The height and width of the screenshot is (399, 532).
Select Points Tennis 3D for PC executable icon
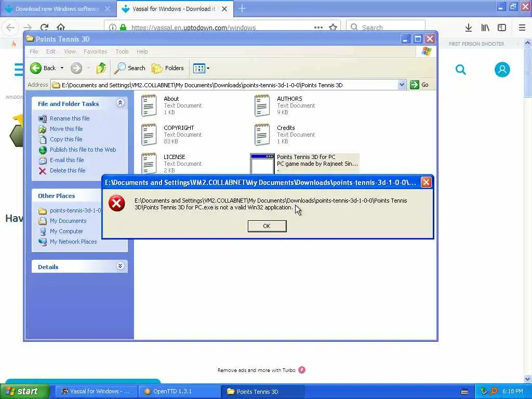point(262,163)
